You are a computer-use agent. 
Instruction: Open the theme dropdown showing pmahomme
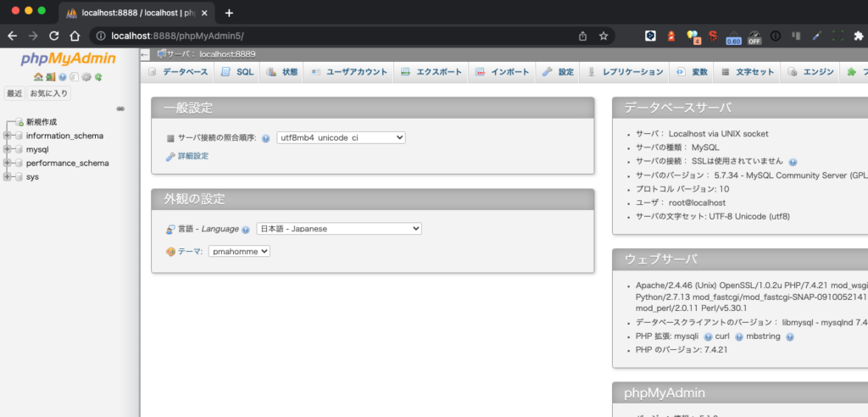coord(239,251)
